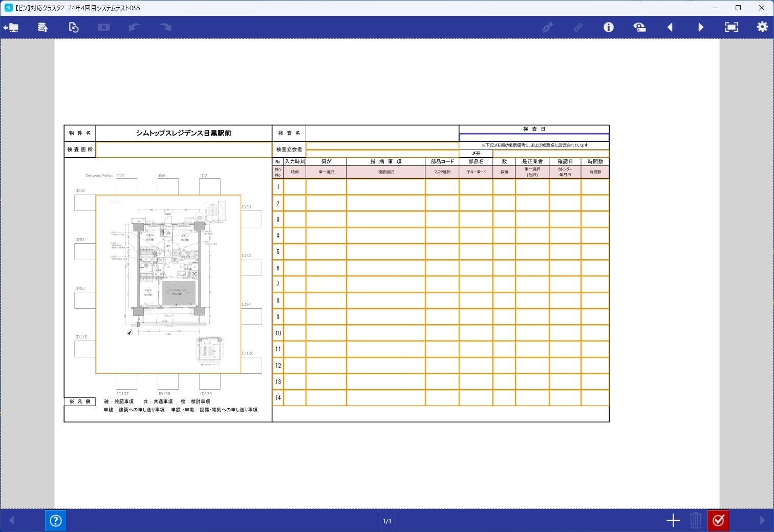
Task: Click the back-to-list icon in the top toolbar
Action: tap(11, 27)
